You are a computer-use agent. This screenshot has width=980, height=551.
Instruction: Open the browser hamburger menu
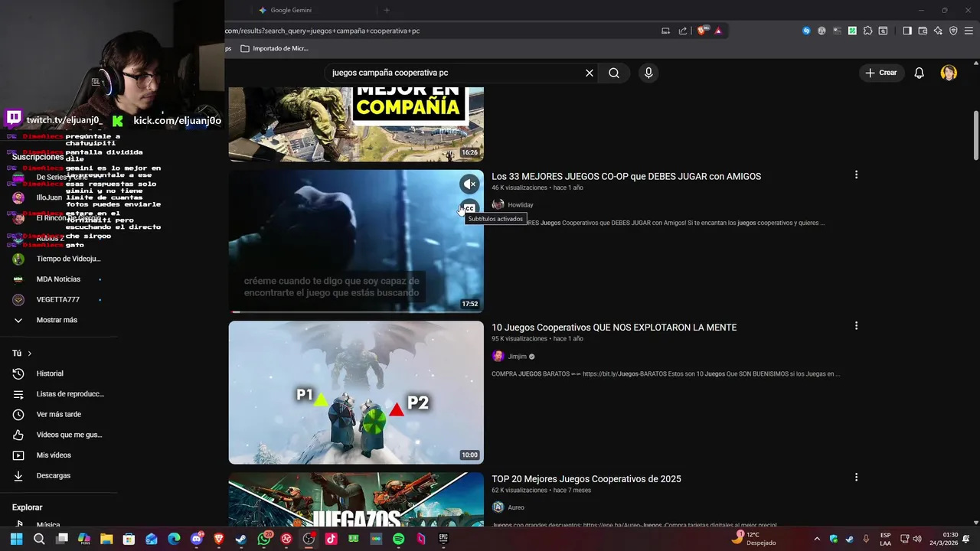(969, 31)
